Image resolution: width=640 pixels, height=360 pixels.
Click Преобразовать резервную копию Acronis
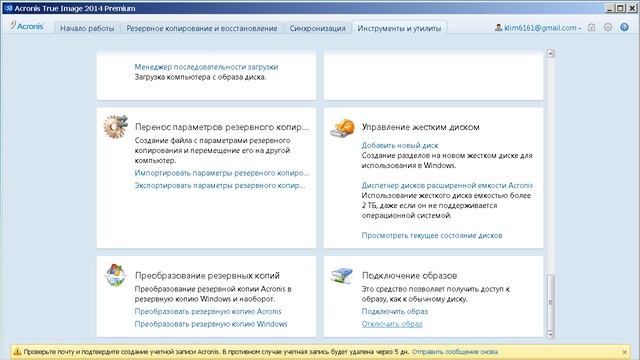pyautogui.click(x=208, y=311)
